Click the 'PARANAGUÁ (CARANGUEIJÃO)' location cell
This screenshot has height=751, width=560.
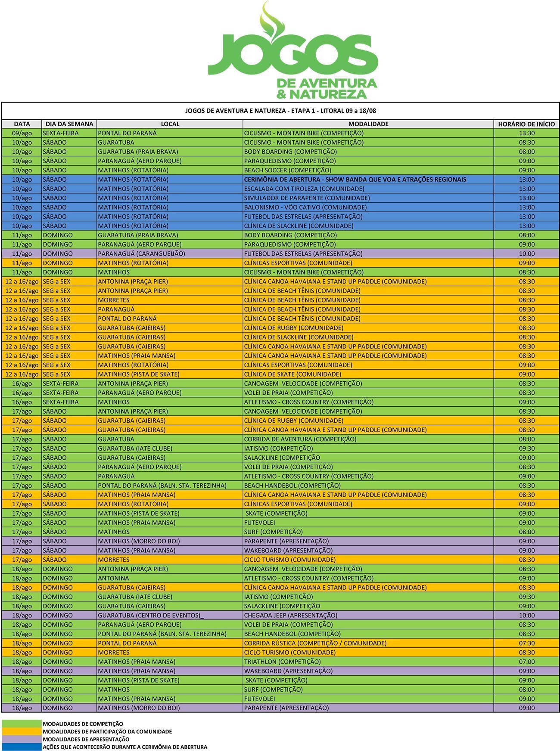click(170, 254)
